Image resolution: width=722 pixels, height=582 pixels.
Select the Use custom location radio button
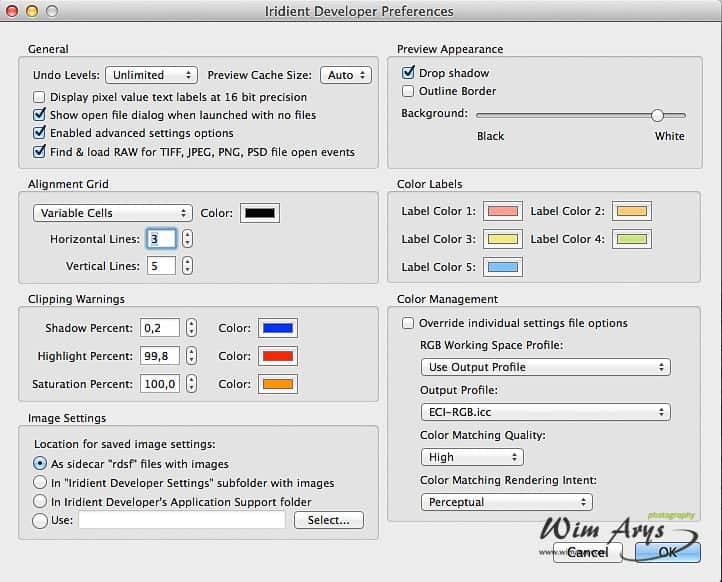point(40,520)
